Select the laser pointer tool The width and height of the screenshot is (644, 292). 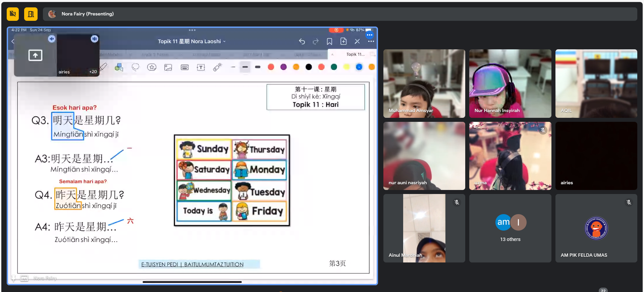point(217,67)
